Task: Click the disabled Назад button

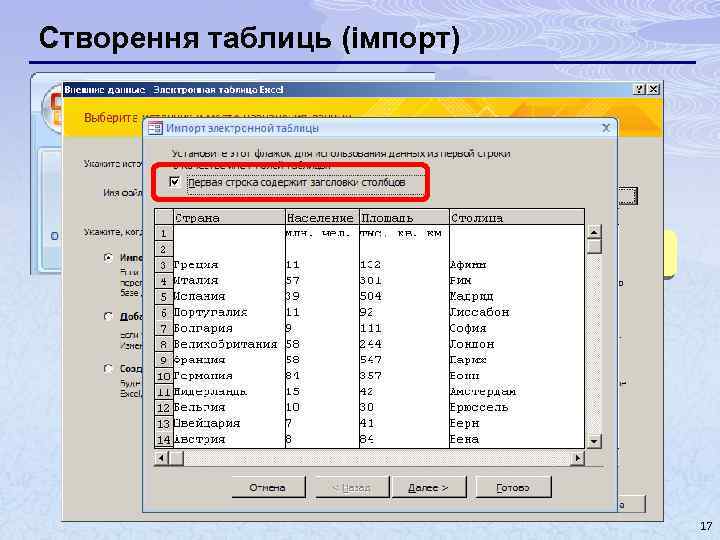Action: [x=351, y=487]
